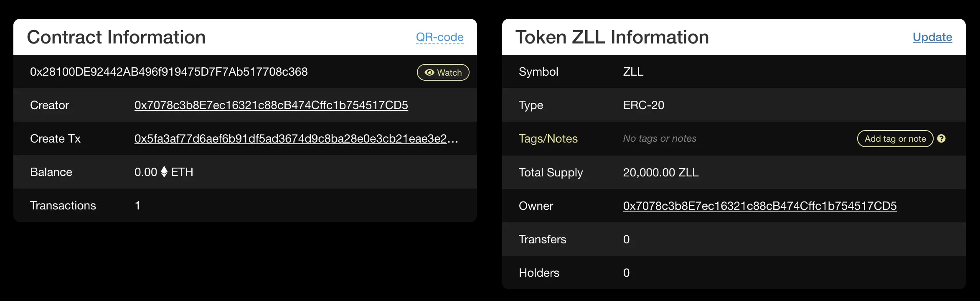This screenshot has height=301, width=980.
Task: Click the Ethereum diamond icon next to balance
Action: (164, 172)
